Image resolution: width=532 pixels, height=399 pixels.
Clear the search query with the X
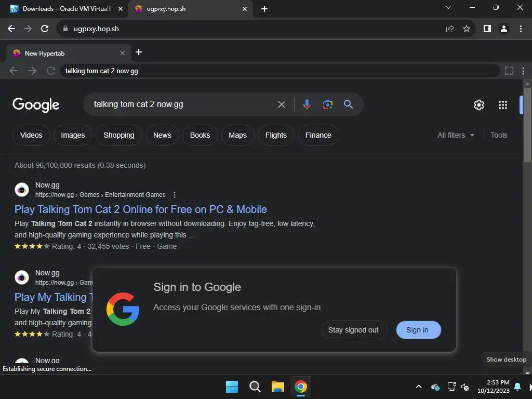coord(281,104)
